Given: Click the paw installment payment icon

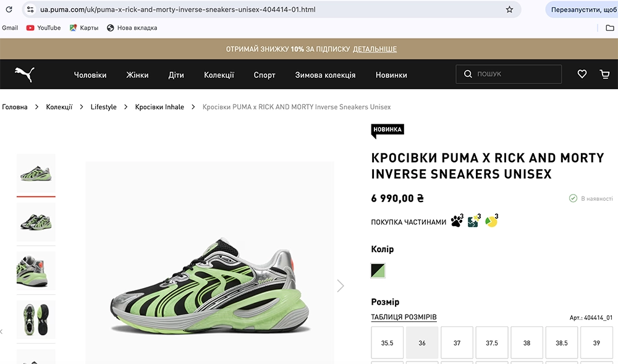Looking at the screenshot, I should (x=457, y=221).
